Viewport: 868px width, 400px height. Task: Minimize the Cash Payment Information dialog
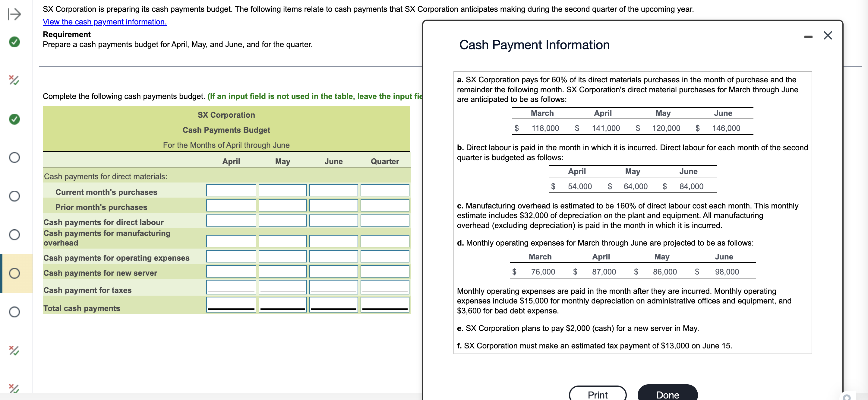[x=808, y=37]
